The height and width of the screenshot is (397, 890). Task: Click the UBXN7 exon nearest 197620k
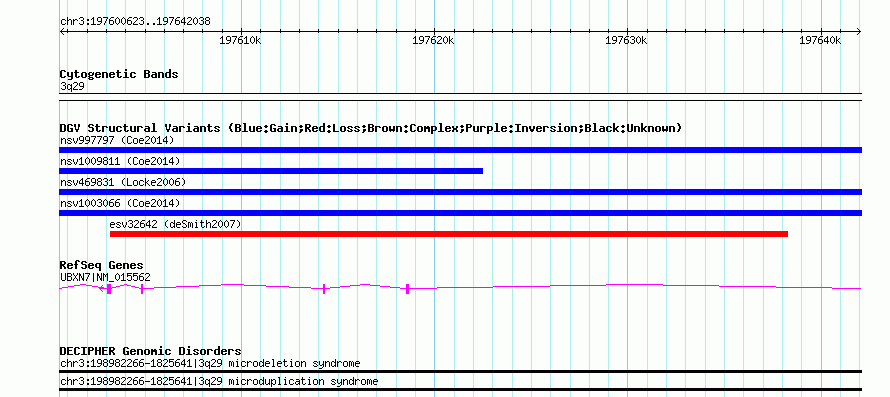[408, 289]
